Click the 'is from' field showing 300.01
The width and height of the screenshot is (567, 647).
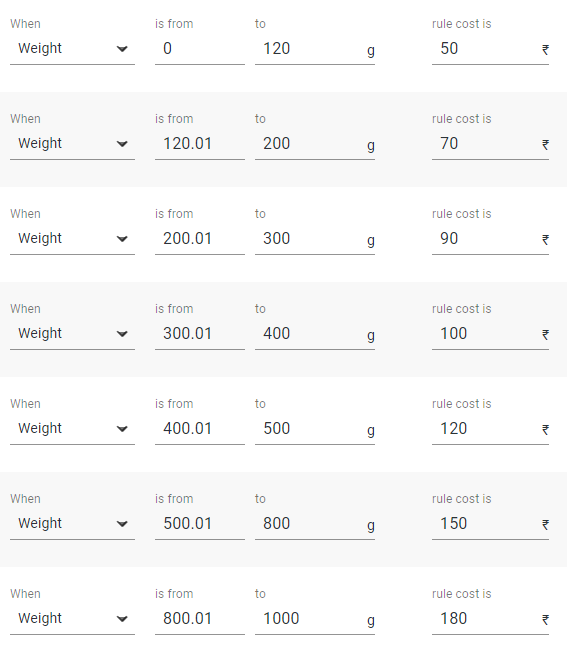[200, 333]
